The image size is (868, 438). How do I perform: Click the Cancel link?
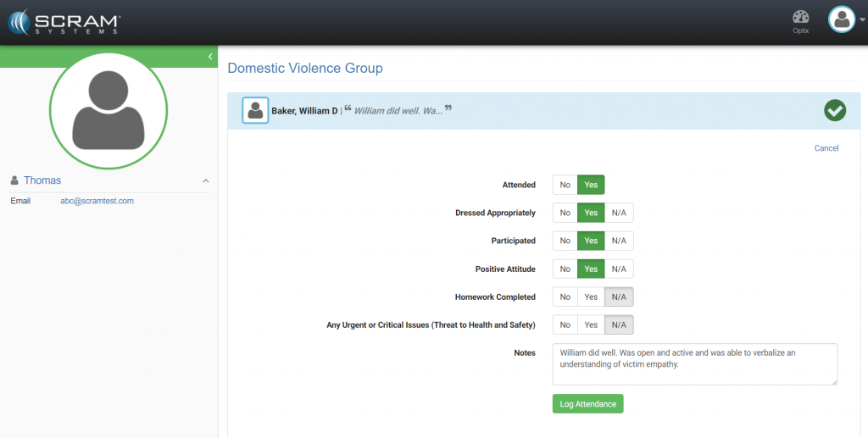tap(826, 148)
